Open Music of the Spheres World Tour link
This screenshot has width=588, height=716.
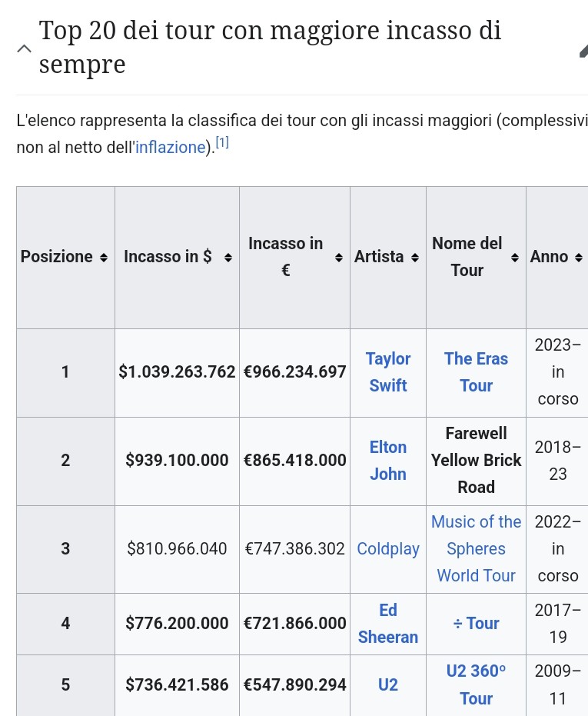476,549
